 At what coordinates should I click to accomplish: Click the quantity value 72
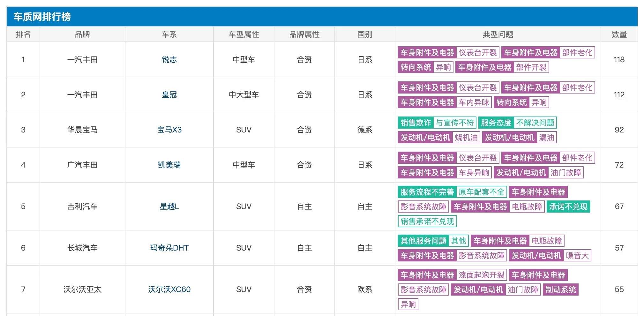(x=619, y=165)
